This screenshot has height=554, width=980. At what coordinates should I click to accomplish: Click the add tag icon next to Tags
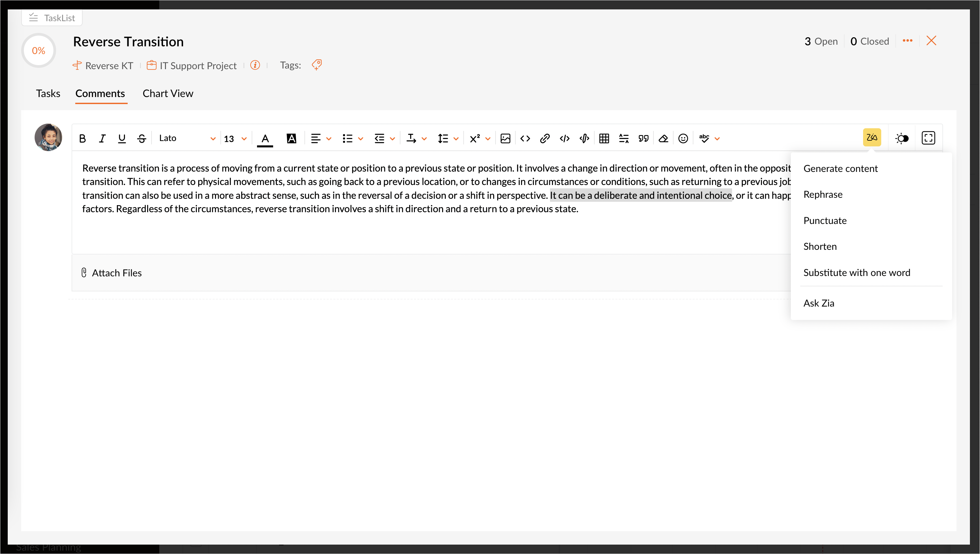pos(316,65)
